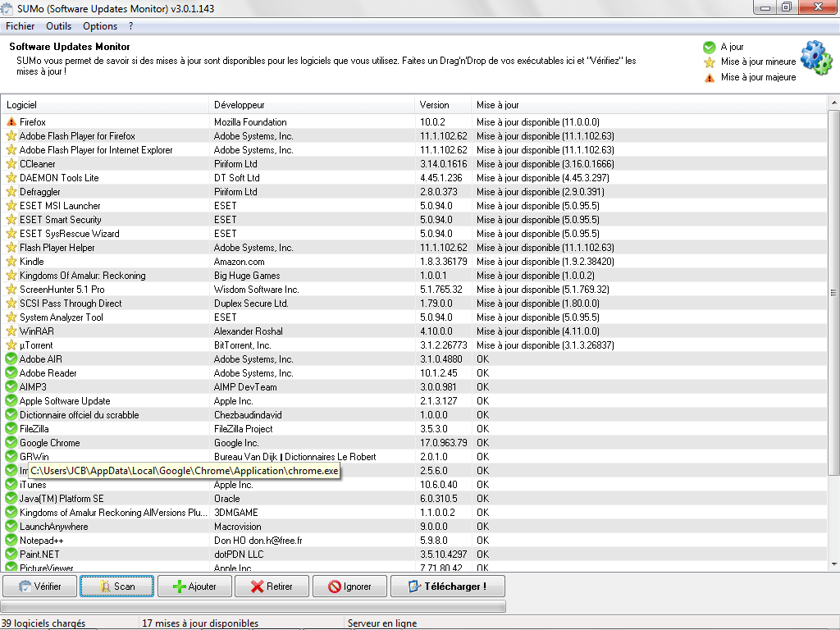Click the star icon beside CCleaner
840x630 pixels.
[x=11, y=164]
